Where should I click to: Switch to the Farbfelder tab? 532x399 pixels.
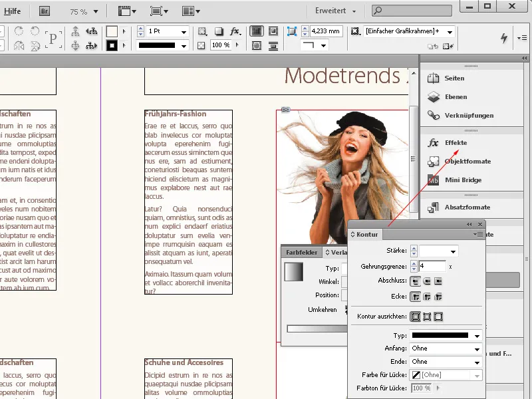point(303,253)
